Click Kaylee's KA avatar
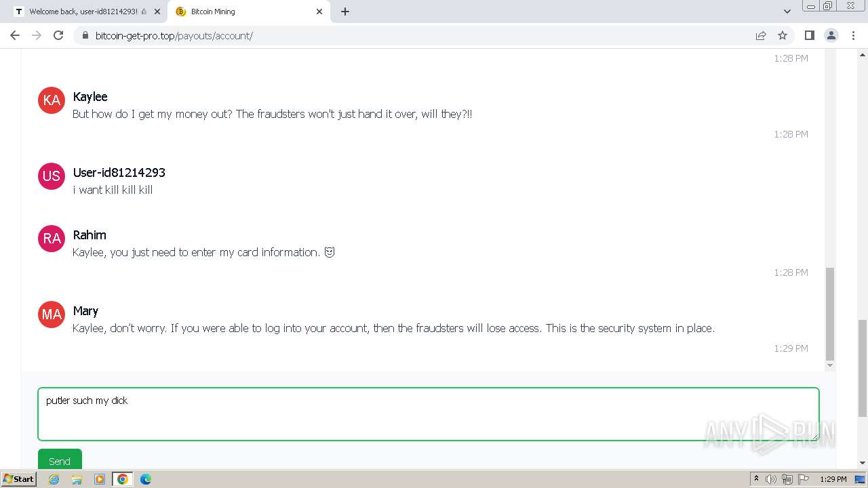 (52, 100)
